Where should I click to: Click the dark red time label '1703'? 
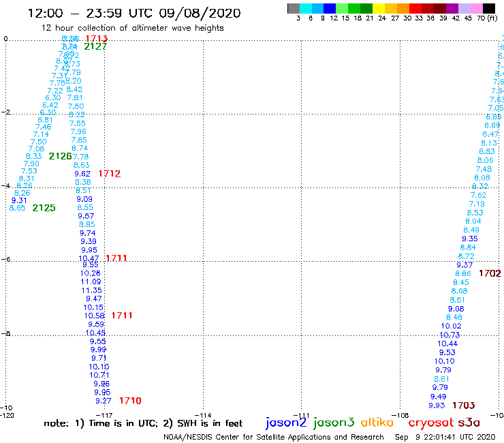click(x=464, y=406)
